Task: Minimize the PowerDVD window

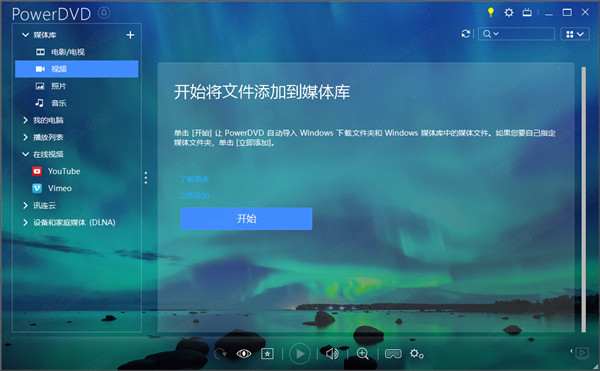Action: coord(549,13)
